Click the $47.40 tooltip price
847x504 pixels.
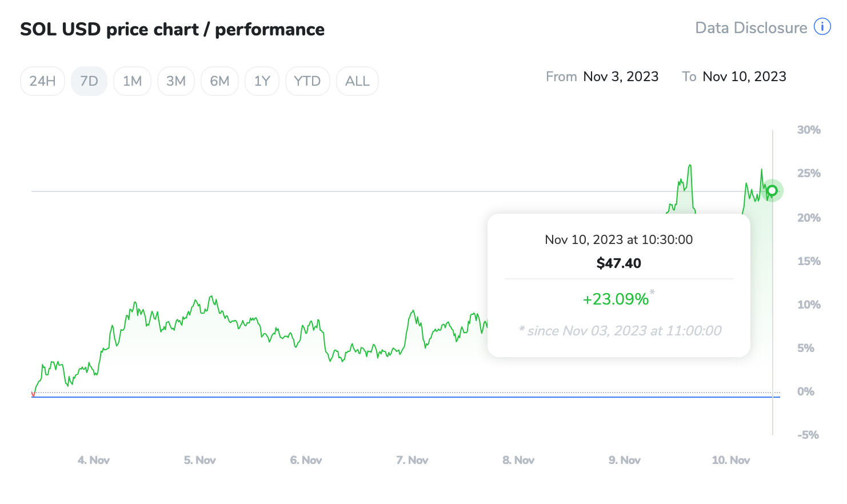tap(619, 263)
